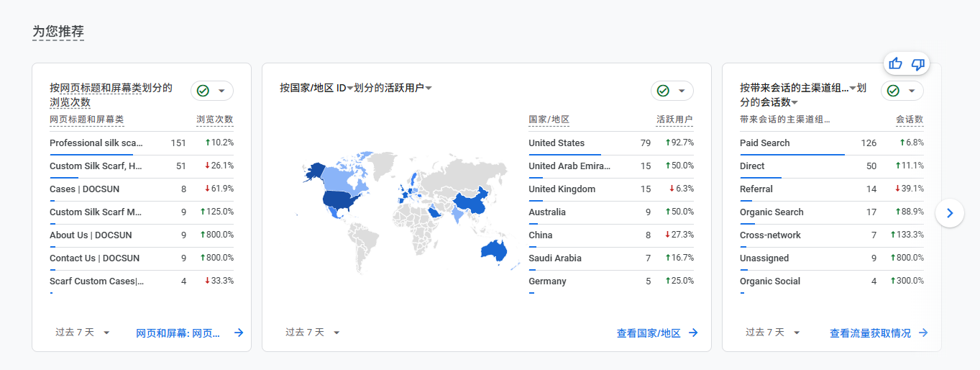This screenshot has height=370, width=980.
Task: Select Professional silk sca... row
Action: pyautogui.click(x=142, y=143)
